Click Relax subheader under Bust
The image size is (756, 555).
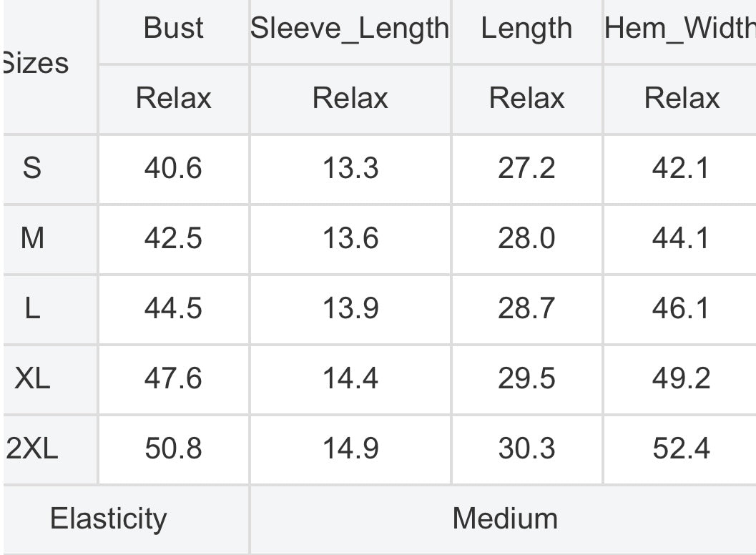[174, 99]
